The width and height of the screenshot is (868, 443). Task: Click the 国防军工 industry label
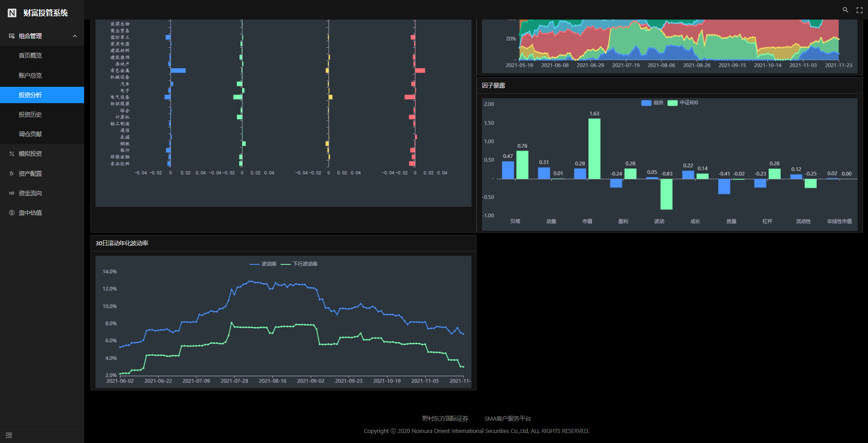(x=120, y=37)
